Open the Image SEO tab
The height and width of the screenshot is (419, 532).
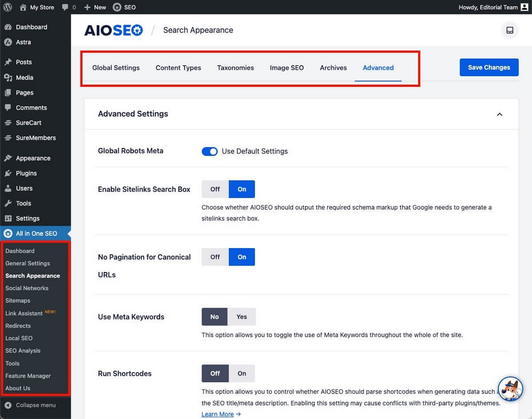click(287, 68)
